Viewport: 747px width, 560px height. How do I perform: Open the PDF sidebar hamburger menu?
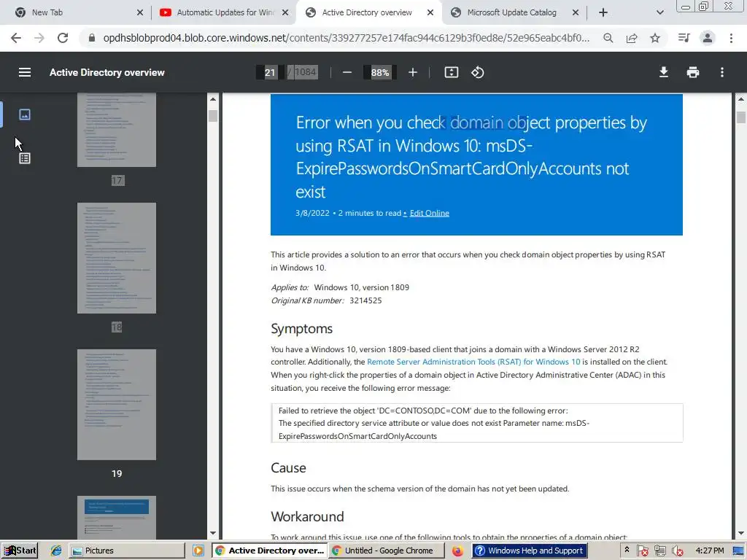(x=25, y=72)
